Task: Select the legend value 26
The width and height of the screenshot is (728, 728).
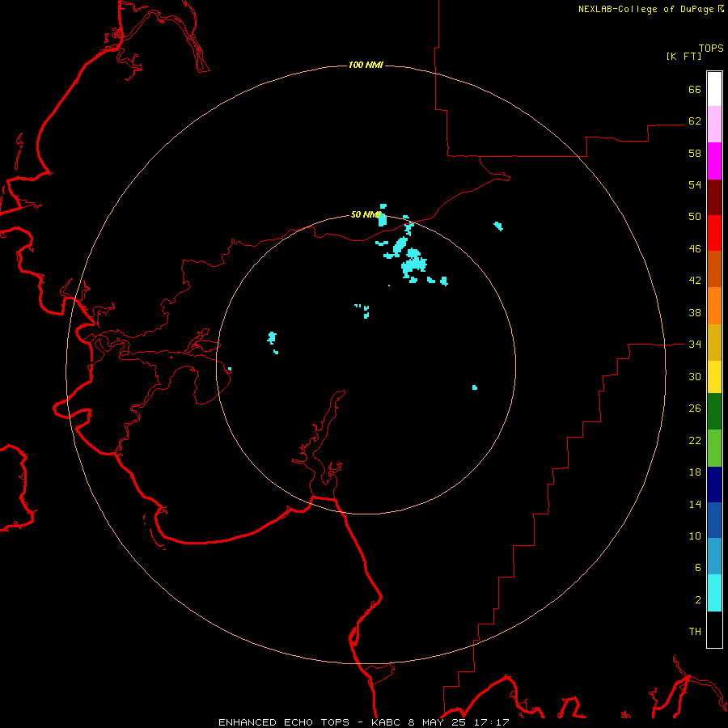Action: (695, 408)
